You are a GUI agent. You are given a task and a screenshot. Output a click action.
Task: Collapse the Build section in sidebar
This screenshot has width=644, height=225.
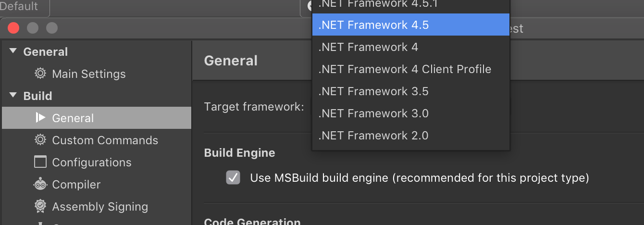pos(13,96)
